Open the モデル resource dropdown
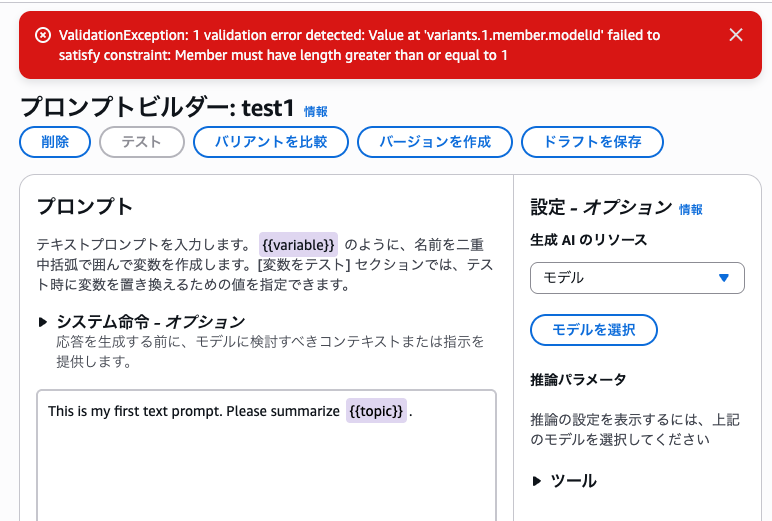Screen dimensions: 772x521 pos(637,278)
